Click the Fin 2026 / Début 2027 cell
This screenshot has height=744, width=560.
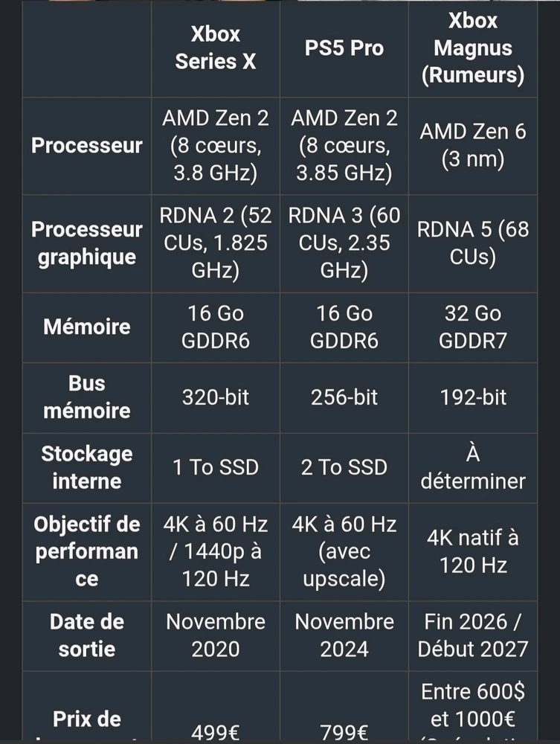click(473, 635)
